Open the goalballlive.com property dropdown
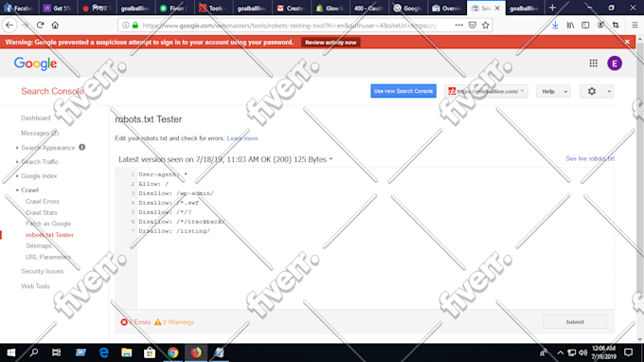 point(486,91)
